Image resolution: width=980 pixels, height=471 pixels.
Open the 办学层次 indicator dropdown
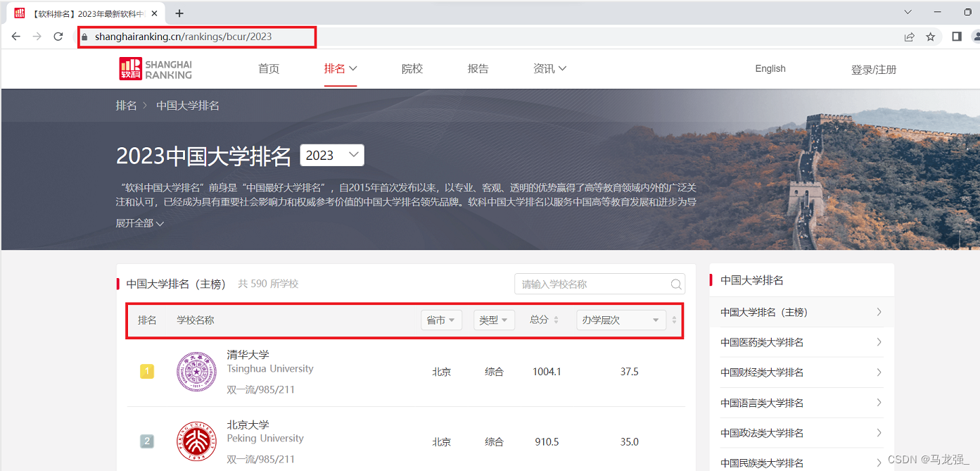pyautogui.click(x=621, y=320)
